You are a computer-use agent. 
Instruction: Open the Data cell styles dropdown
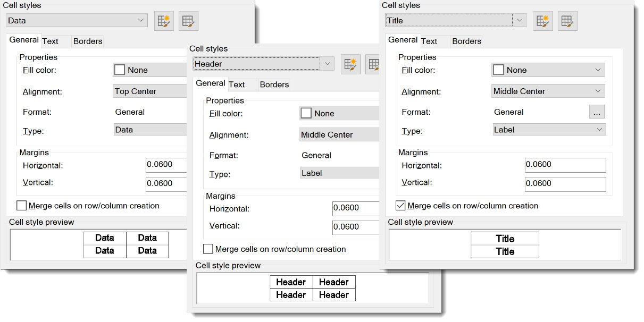(x=77, y=21)
